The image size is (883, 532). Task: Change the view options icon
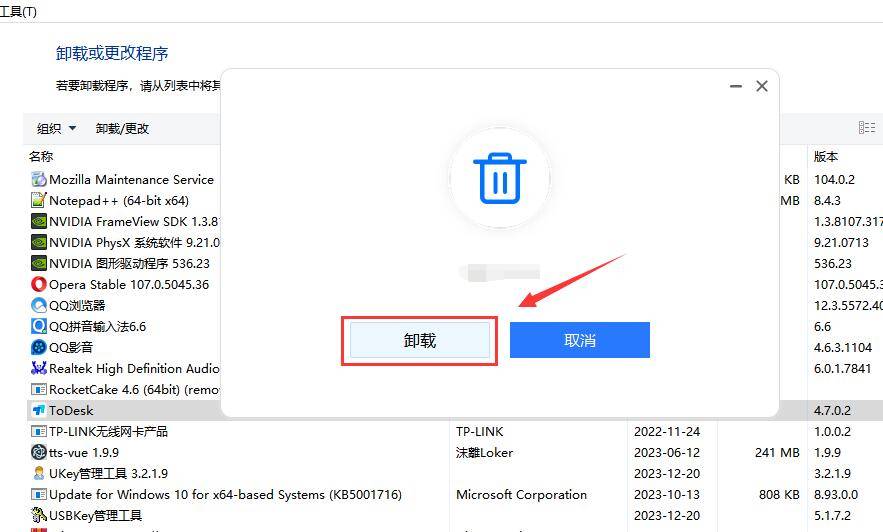[x=867, y=128]
